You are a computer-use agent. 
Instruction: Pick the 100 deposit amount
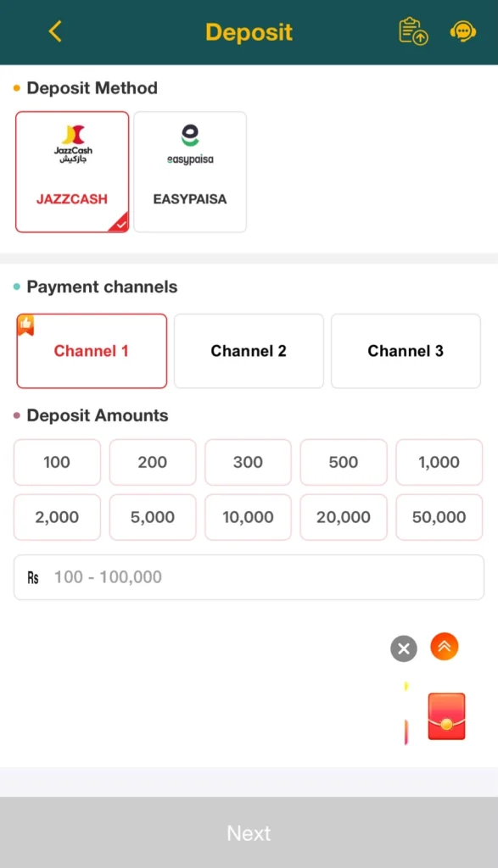click(x=57, y=462)
